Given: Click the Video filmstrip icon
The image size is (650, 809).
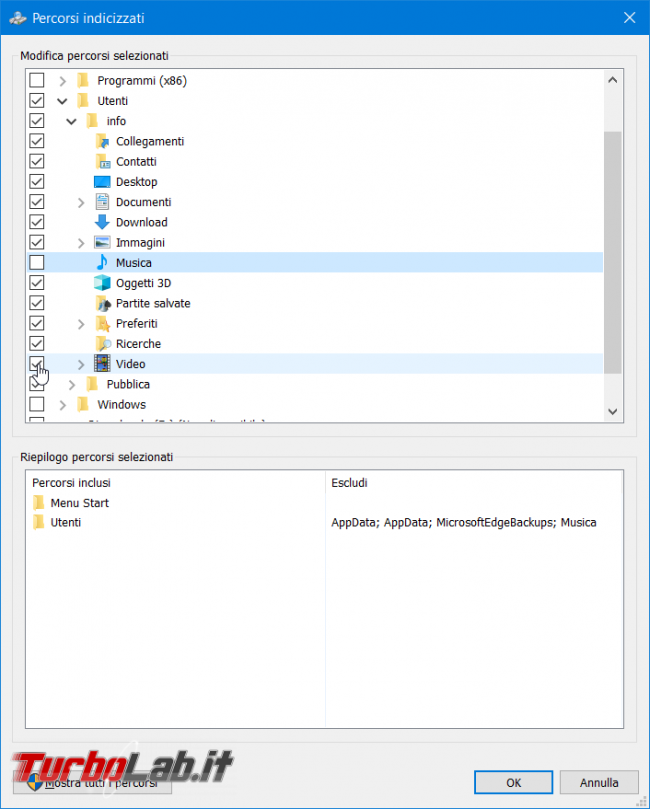Looking at the screenshot, I should tap(102, 364).
